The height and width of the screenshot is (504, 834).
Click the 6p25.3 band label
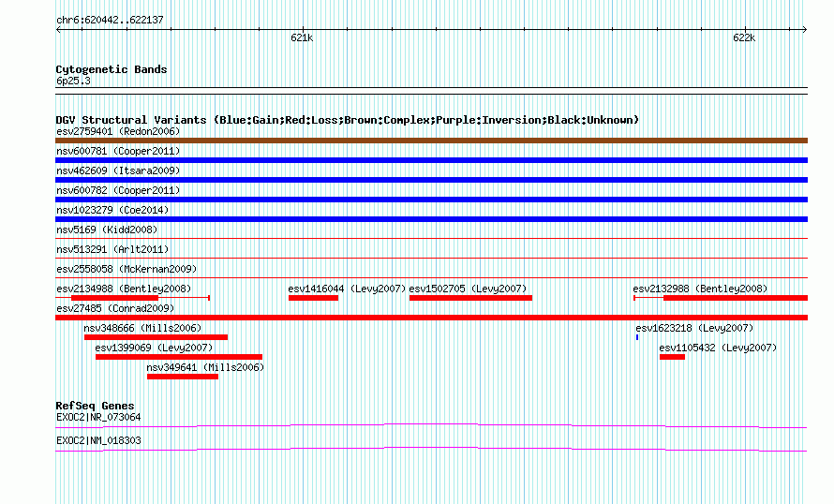click(73, 81)
